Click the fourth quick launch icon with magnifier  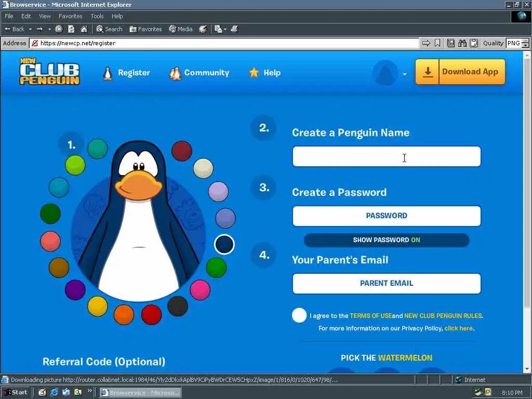[x=78, y=393]
